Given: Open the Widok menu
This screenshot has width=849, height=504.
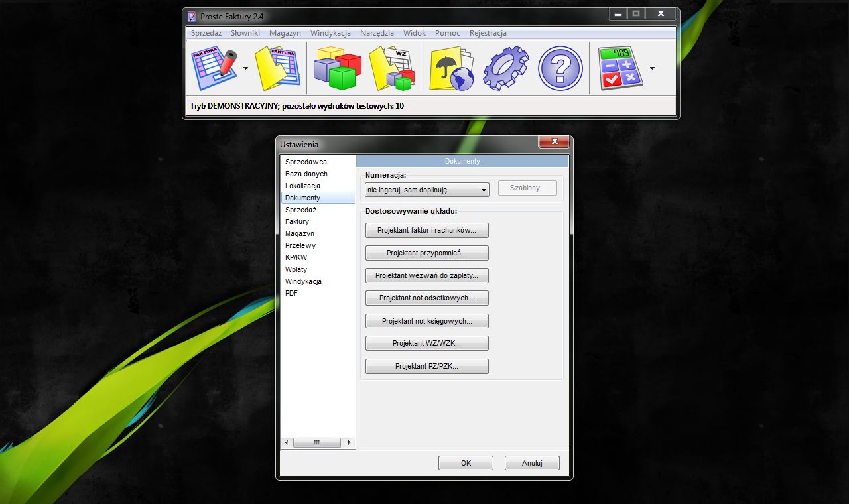Looking at the screenshot, I should (415, 33).
